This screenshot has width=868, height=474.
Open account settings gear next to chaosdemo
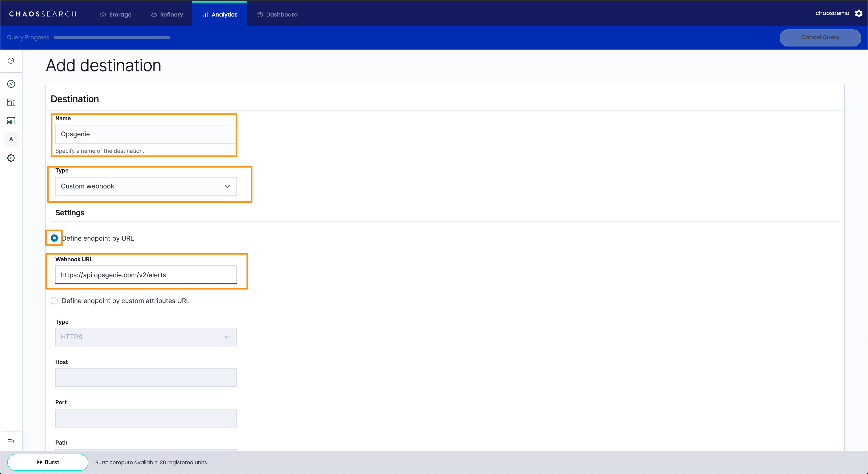pyautogui.click(x=858, y=13)
